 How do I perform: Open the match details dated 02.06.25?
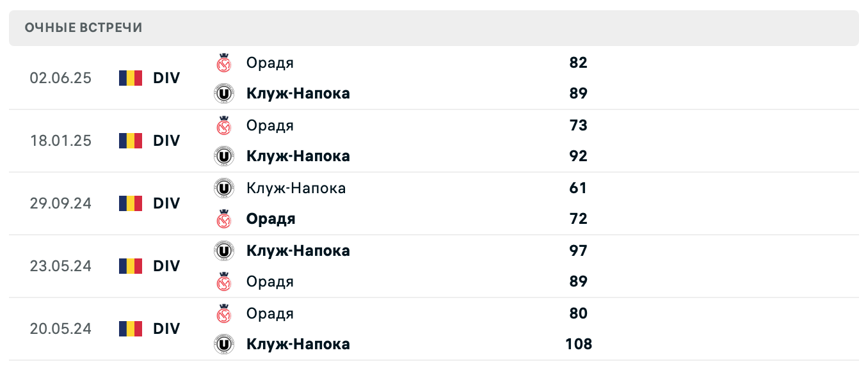point(61,77)
